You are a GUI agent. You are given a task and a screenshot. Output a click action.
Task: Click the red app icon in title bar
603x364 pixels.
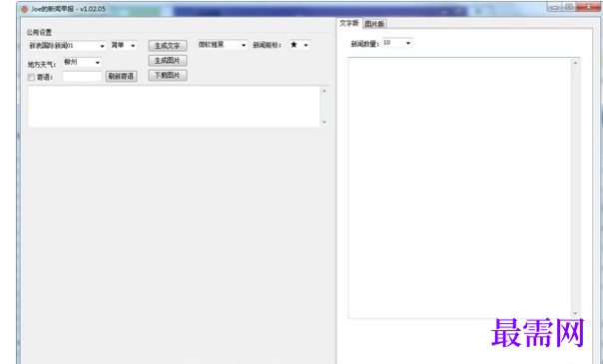click(25, 9)
